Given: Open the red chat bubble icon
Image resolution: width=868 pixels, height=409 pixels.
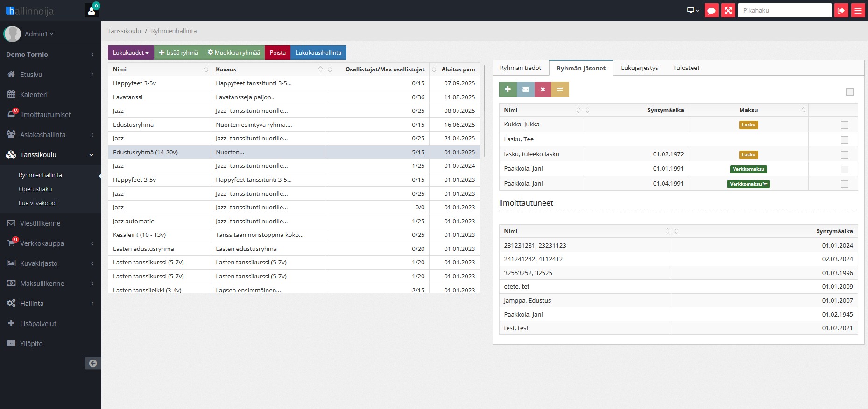Looking at the screenshot, I should pyautogui.click(x=711, y=11).
